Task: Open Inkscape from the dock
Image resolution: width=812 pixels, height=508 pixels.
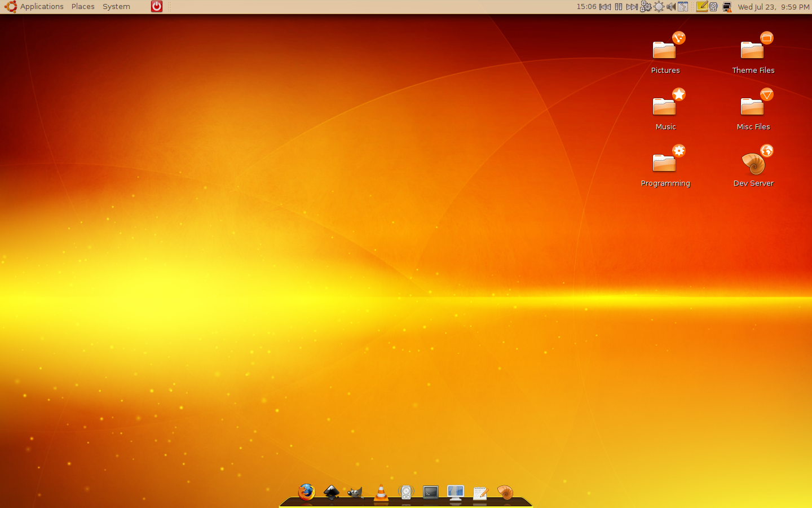Action: 332,492
